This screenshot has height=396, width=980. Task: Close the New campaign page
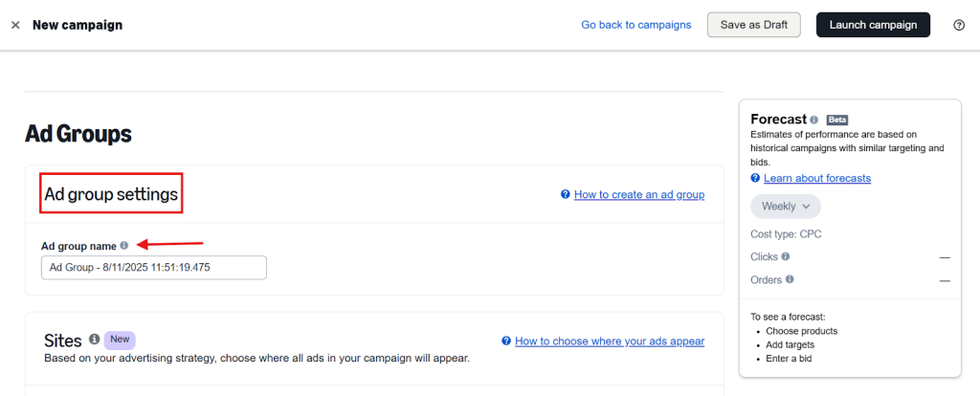15,25
